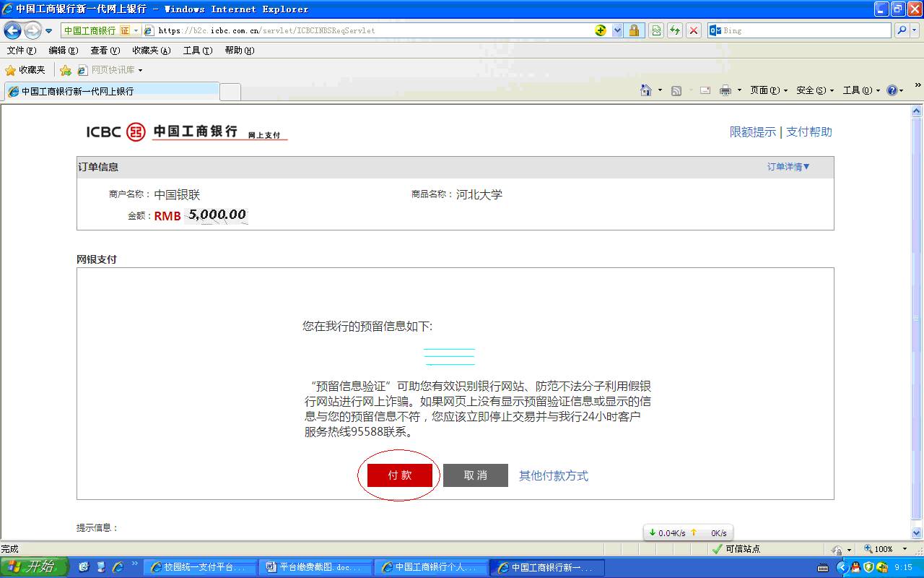Open the 文件(F) menu
The width and height of the screenshot is (924, 578).
(x=21, y=51)
